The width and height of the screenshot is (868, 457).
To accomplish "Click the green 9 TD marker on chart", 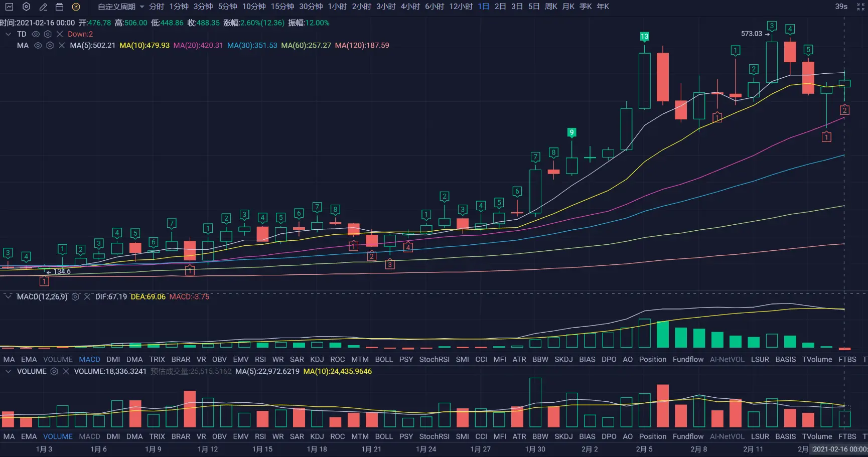I will [x=571, y=132].
